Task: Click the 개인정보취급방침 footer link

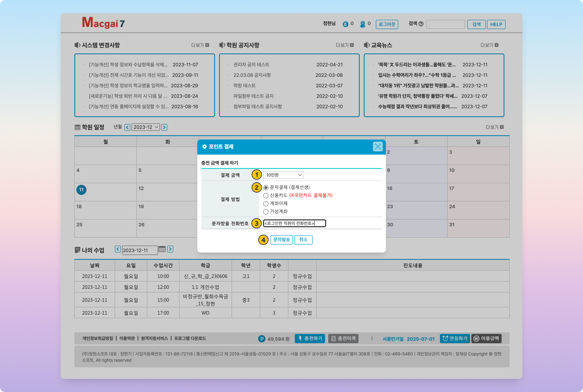Action: tap(97, 338)
